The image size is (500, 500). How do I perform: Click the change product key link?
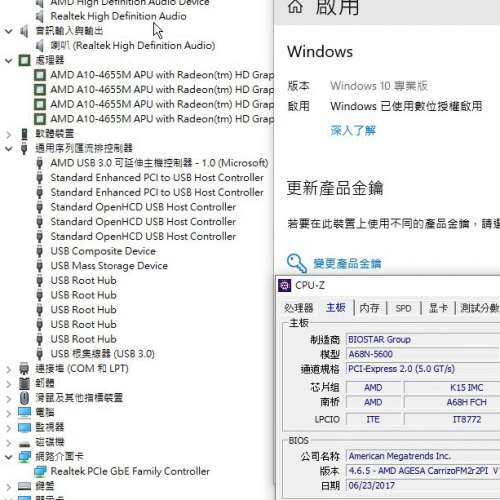point(347,264)
